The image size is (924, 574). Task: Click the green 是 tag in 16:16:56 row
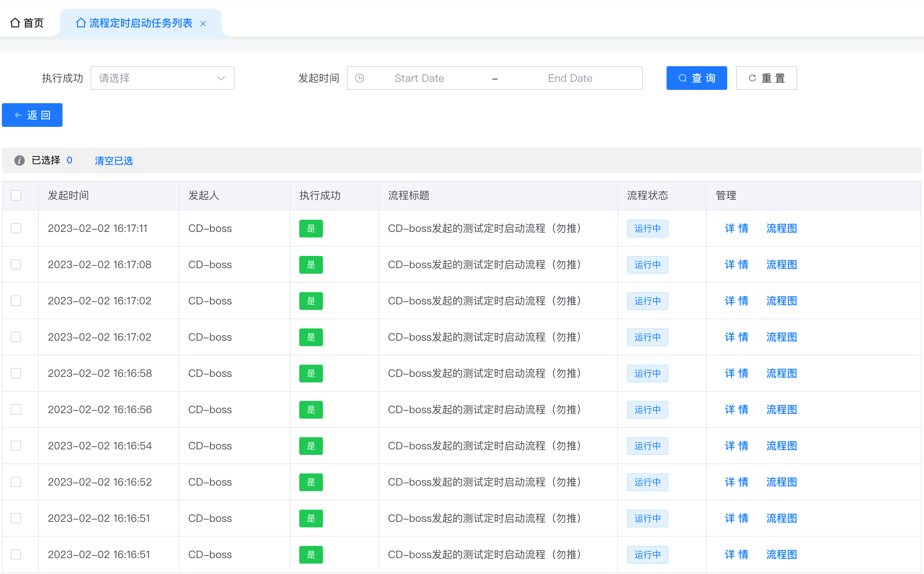coord(311,410)
